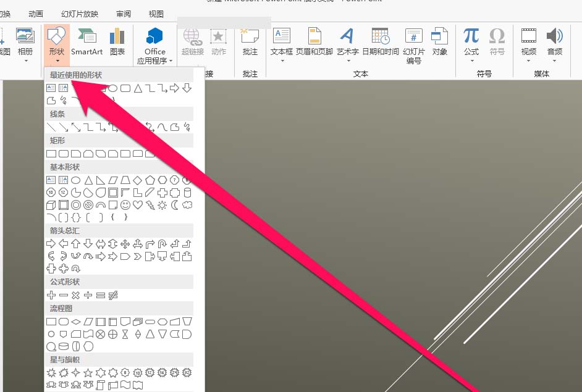
Task: Expand the 艺术字 dropdown arrow
Action: point(348,60)
